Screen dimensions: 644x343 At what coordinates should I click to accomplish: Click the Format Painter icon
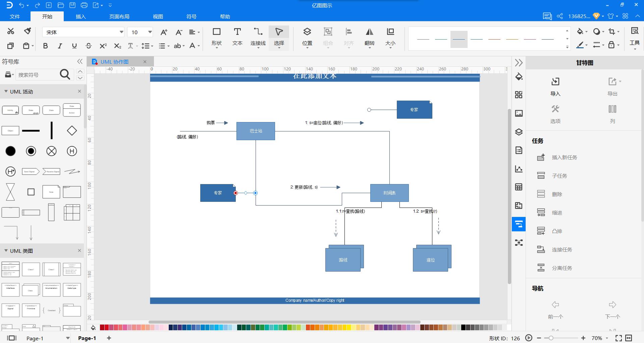(x=28, y=31)
